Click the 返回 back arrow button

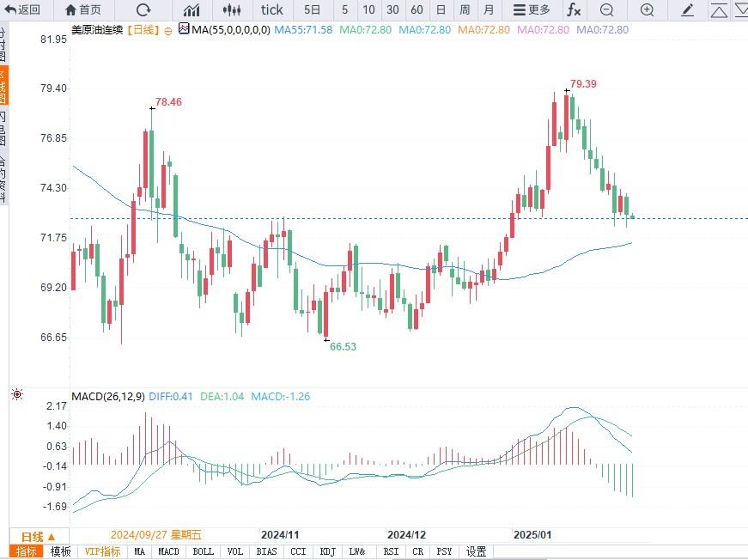23,9
